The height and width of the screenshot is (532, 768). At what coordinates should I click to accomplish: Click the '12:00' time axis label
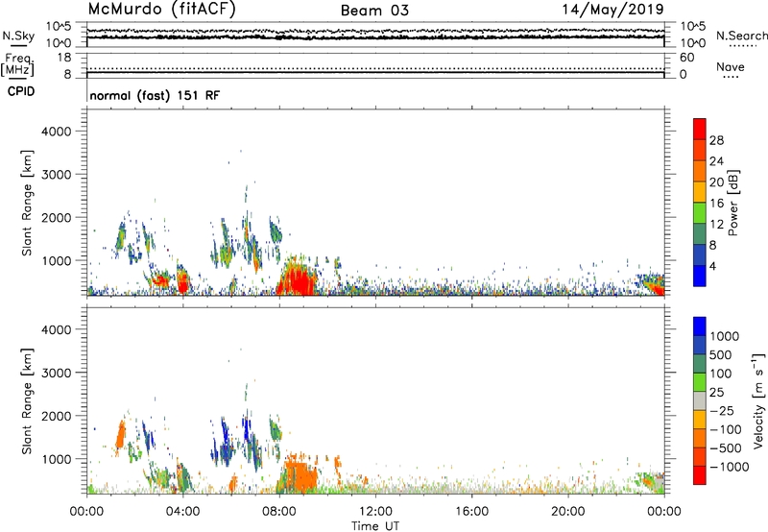pos(375,512)
